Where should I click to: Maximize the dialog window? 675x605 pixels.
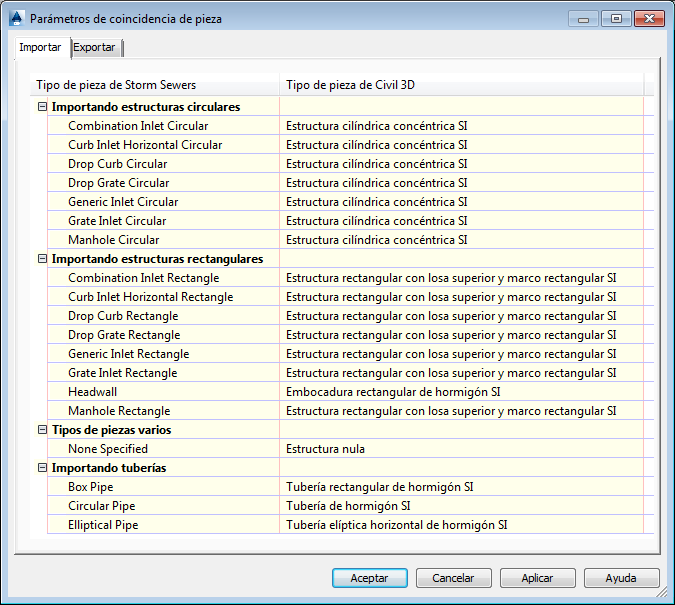[x=616, y=19]
